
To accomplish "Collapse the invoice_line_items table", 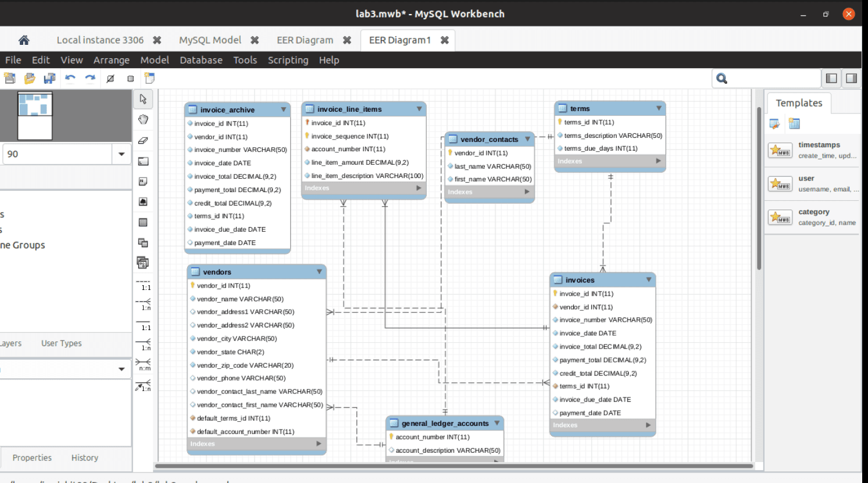I will pos(419,109).
